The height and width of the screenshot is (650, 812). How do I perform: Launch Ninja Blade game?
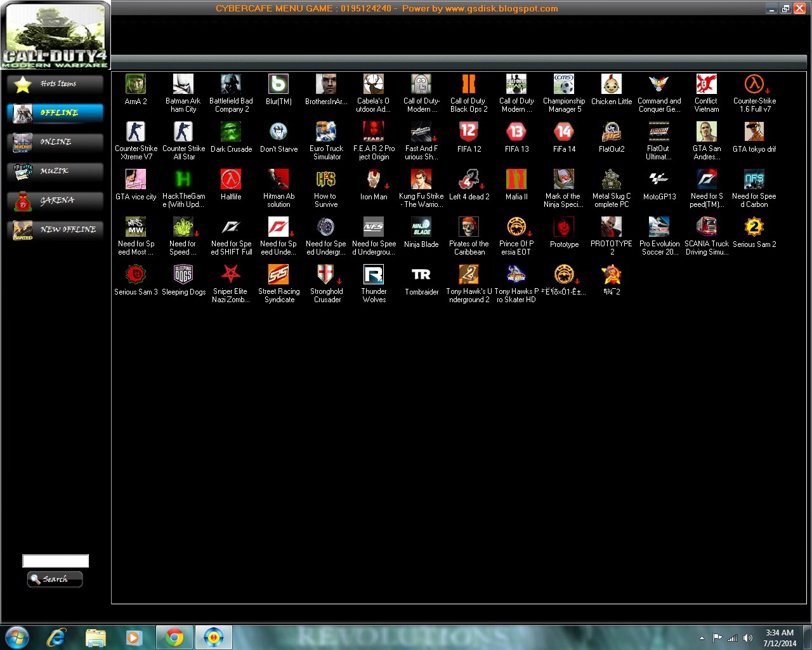421,227
